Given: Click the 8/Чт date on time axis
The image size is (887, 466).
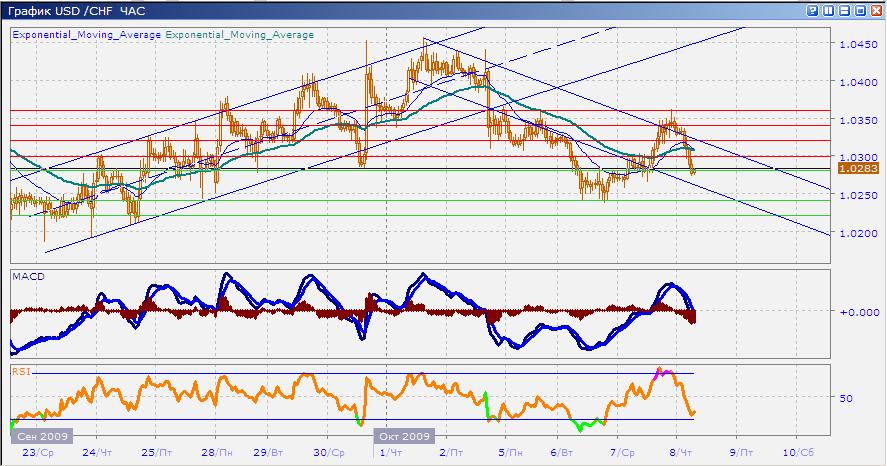Looking at the screenshot, I should tap(679, 452).
